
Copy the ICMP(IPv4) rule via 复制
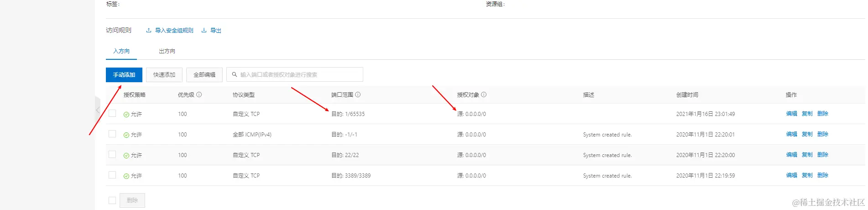(x=807, y=134)
